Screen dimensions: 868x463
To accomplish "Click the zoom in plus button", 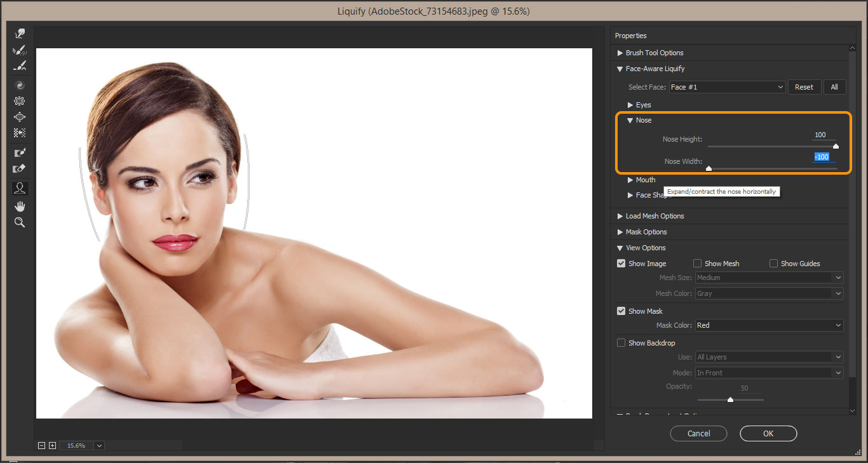I will point(52,446).
